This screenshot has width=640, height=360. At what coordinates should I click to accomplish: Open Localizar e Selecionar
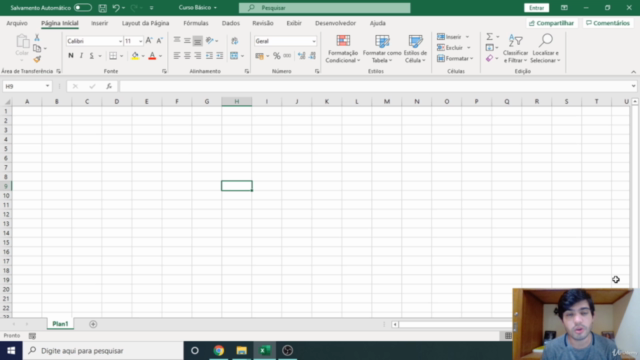pyautogui.click(x=545, y=49)
